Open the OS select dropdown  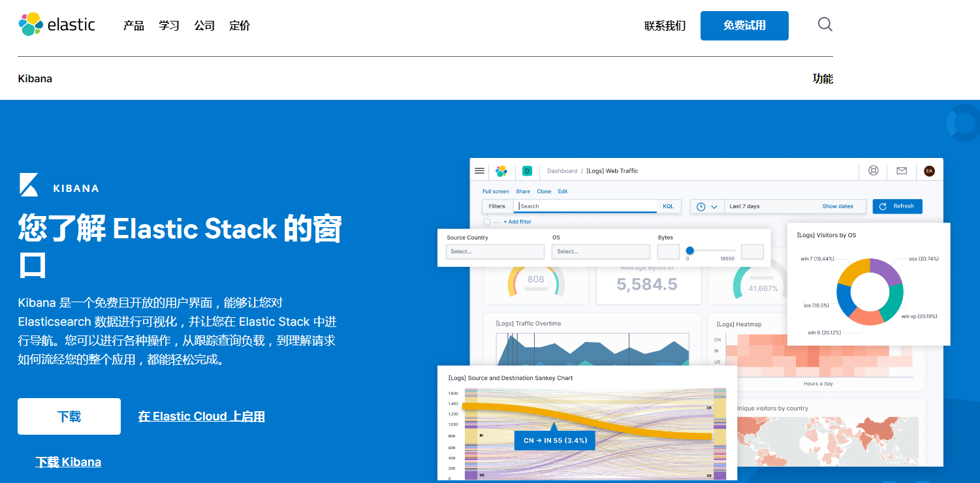pos(601,251)
